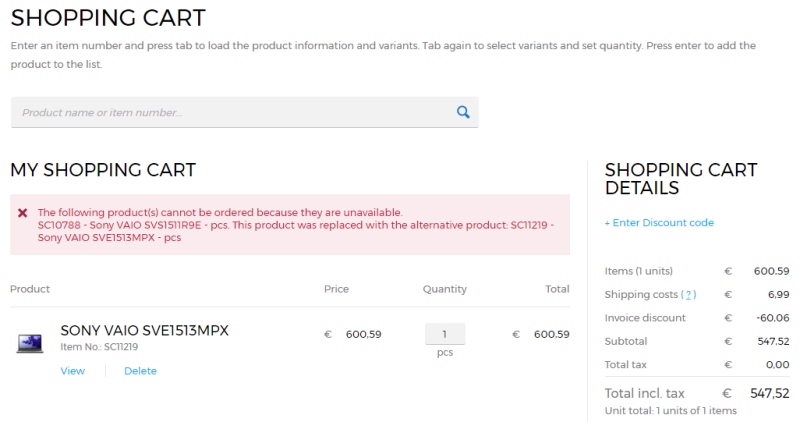Click the magnifier search icon
Viewport: 800px width, 422px height.
point(463,112)
